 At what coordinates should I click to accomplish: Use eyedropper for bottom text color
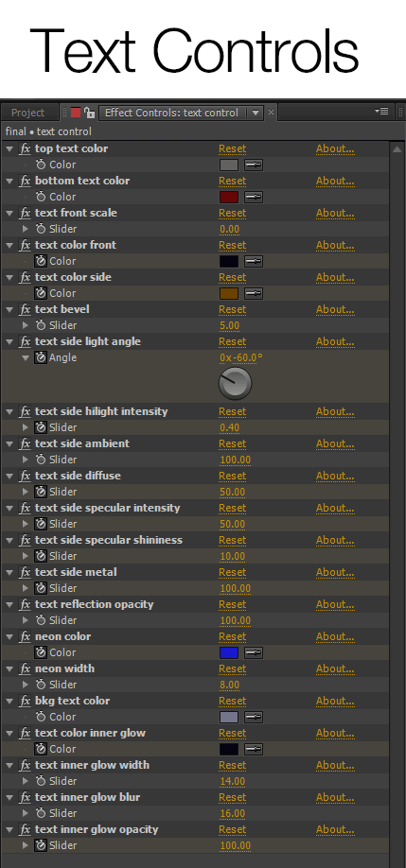254,197
